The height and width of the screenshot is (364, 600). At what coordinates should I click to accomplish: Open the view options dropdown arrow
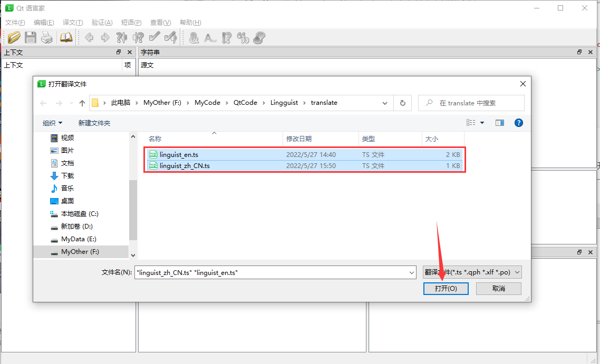click(482, 123)
